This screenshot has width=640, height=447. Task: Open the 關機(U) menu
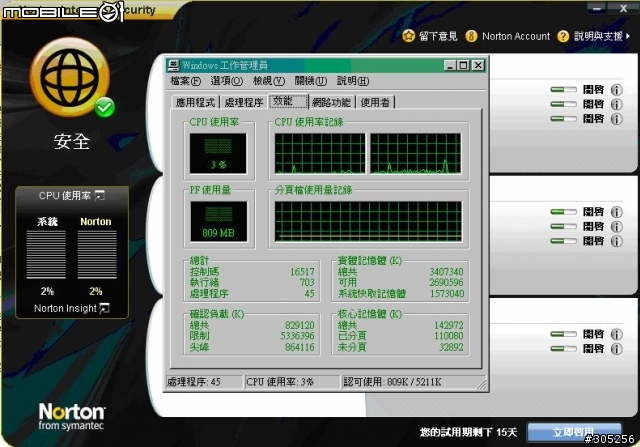pos(311,81)
